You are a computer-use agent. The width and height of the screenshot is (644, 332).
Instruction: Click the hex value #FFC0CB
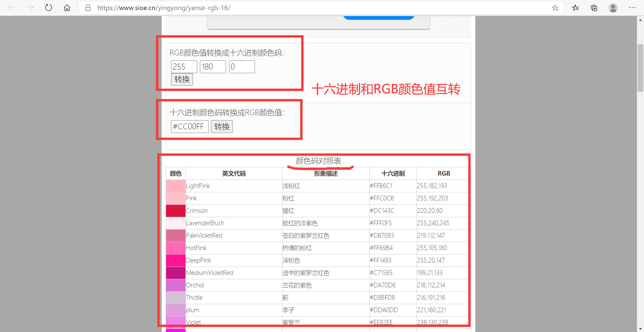point(382,198)
